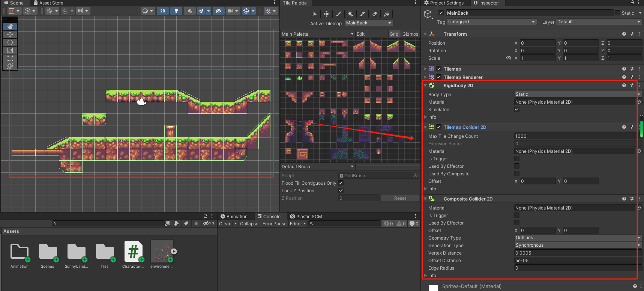Select the Move tool in scene overlay
This screenshot has width=644, height=291.
[x=10, y=35]
